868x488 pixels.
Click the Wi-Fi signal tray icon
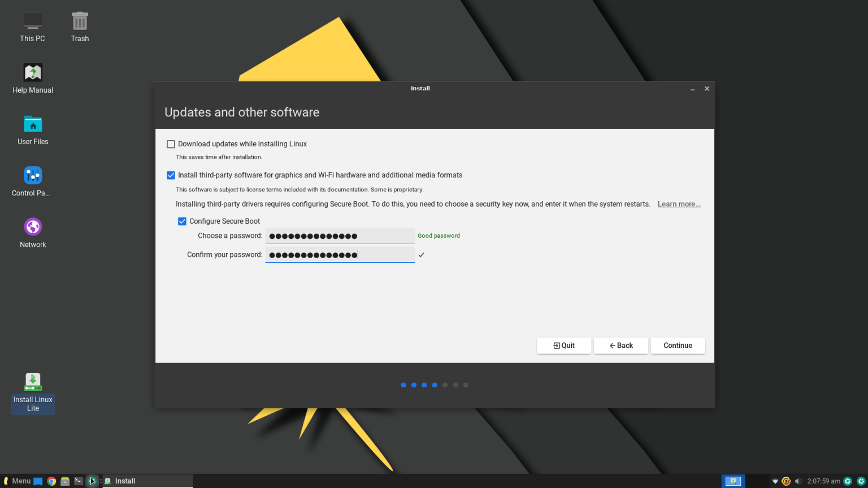775,481
